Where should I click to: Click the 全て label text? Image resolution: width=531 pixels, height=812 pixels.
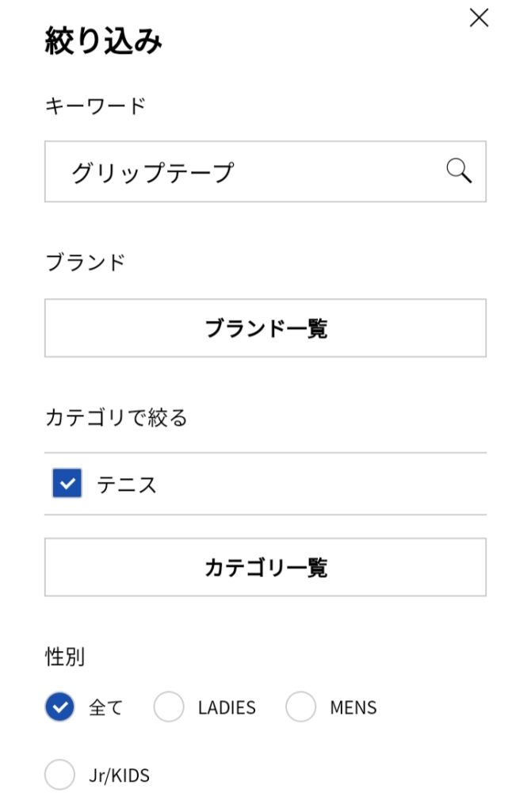pos(105,707)
